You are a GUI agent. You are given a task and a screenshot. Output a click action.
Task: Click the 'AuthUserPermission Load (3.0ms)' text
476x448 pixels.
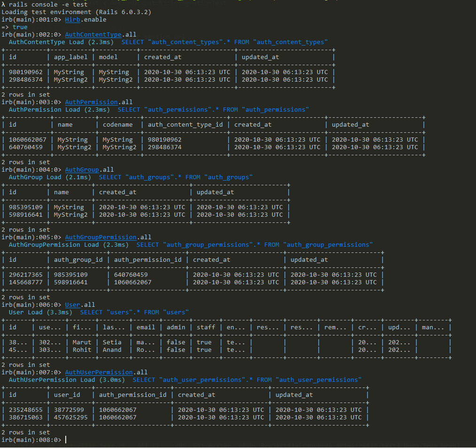[67, 380]
